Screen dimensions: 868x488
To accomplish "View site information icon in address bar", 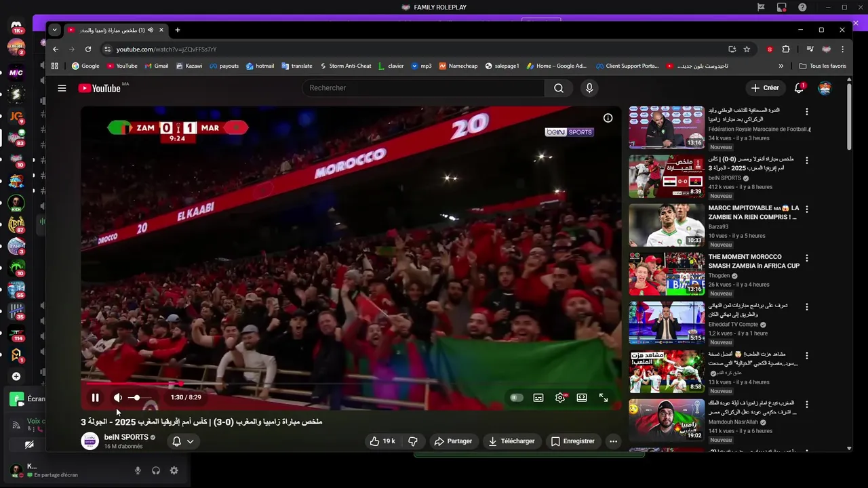I will (107, 49).
